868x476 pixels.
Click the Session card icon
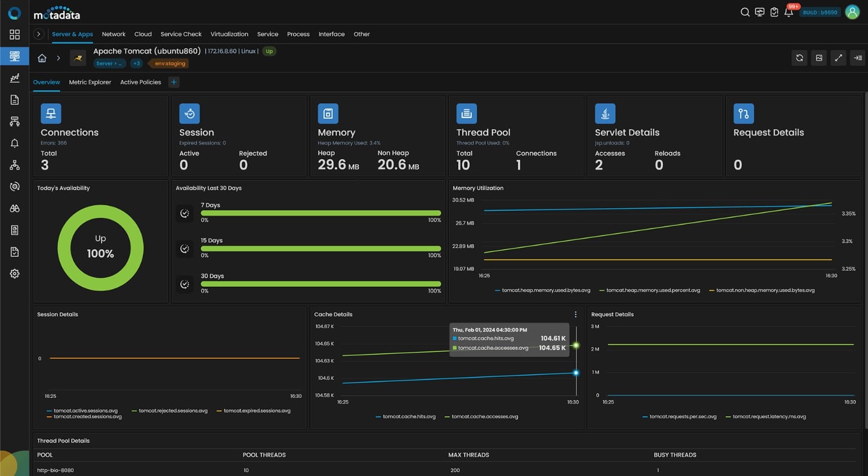coord(190,114)
